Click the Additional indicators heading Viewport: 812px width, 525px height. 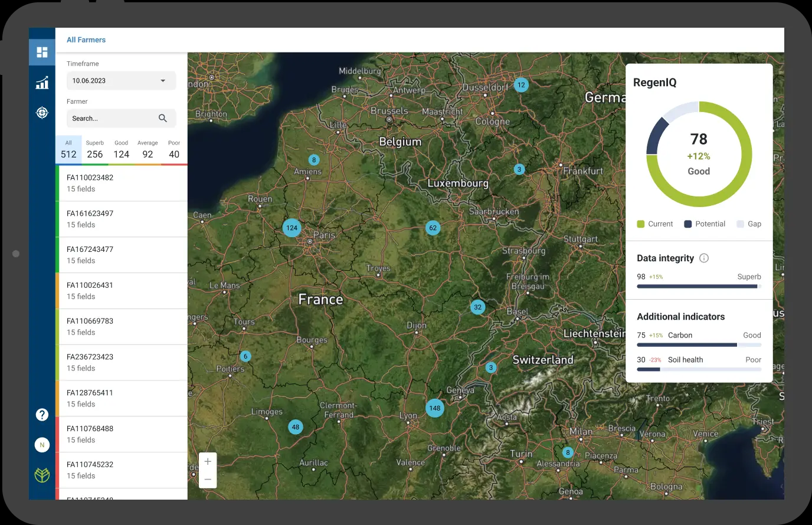pos(681,317)
